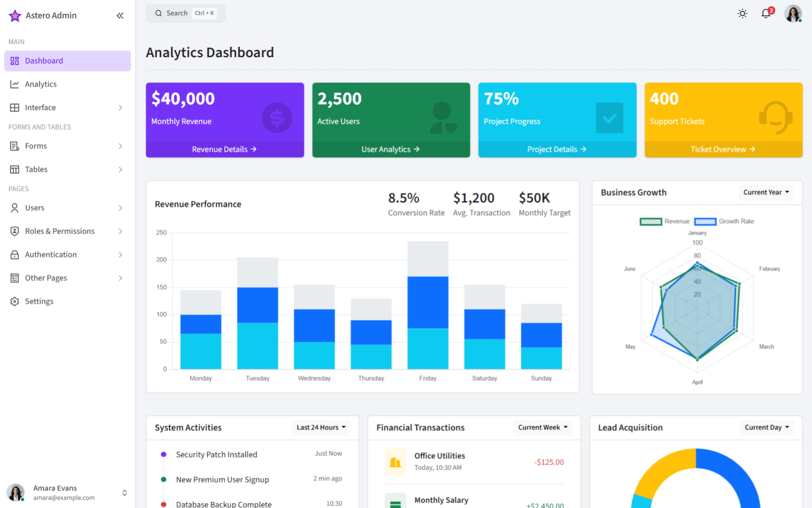Toggle light/dark mode with the sun icon

pyautogui.click(x=742, y=13)
